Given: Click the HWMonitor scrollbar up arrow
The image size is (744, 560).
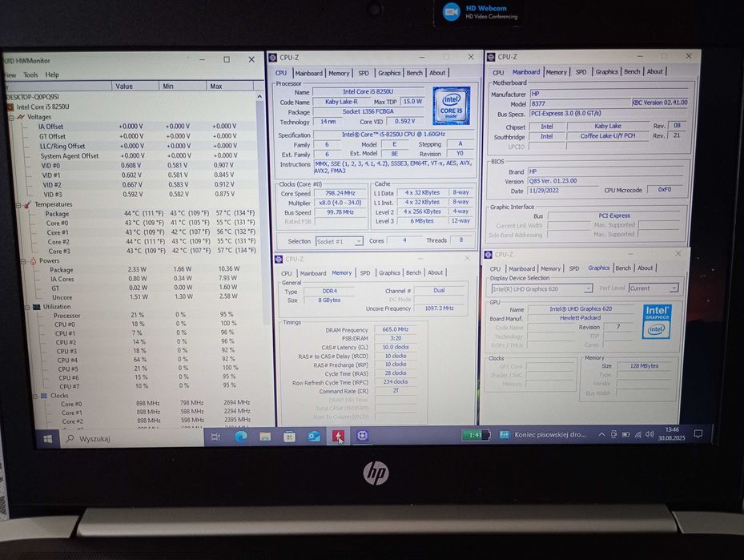Looking at the screenshot, I should (259, 96).
